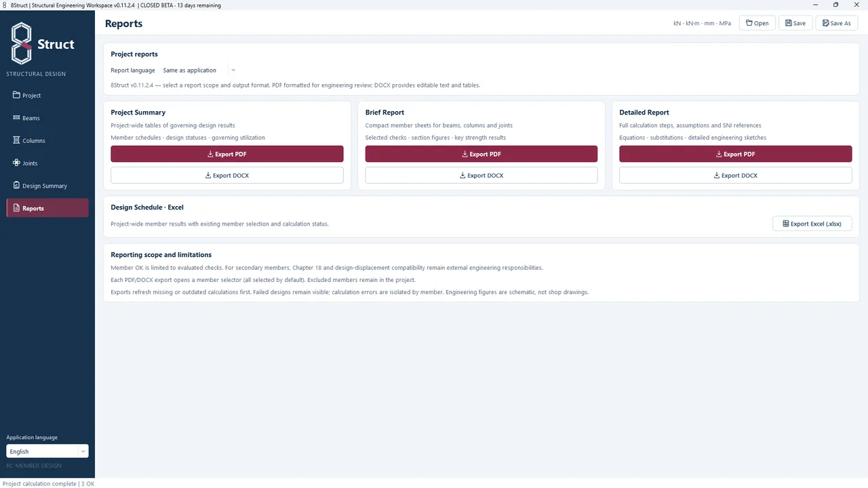Click the folder icon in the Open button

pyautogui.click(x=749, y=23)
